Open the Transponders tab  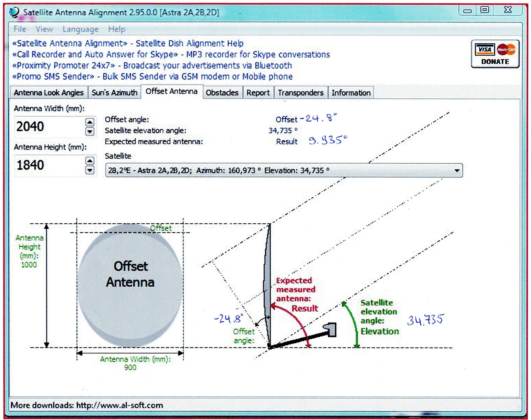point(301,93)
